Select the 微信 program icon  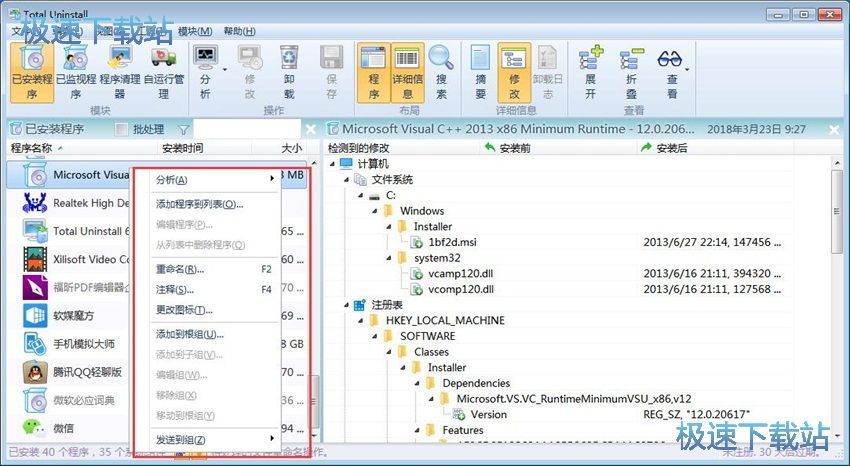pos(35,428)
